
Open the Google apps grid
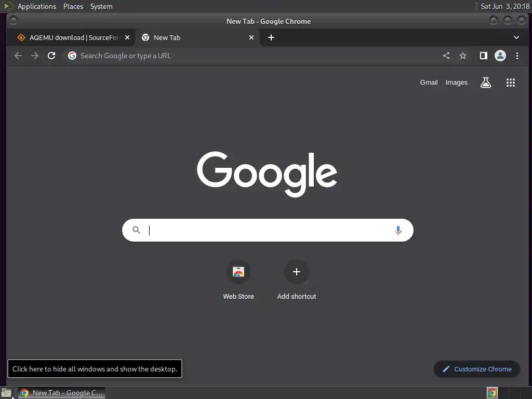511,83
